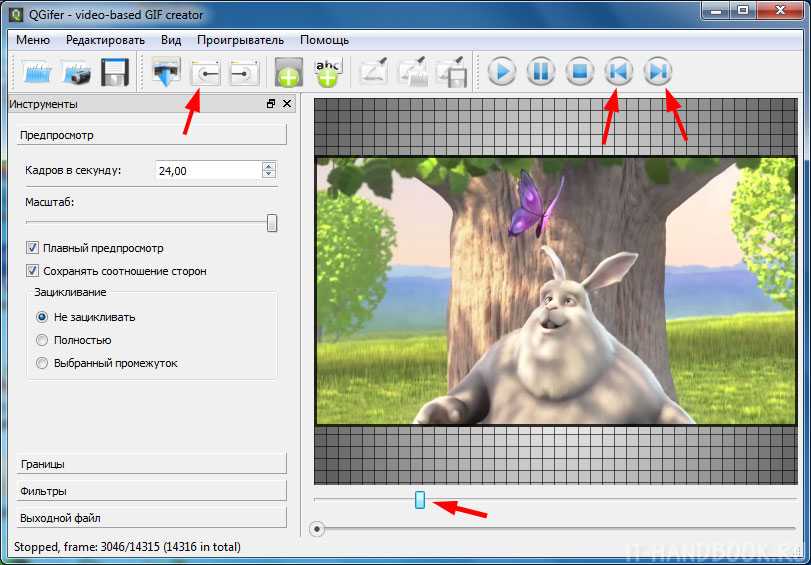Decrease frames per second with down arrow

(269, 175)
